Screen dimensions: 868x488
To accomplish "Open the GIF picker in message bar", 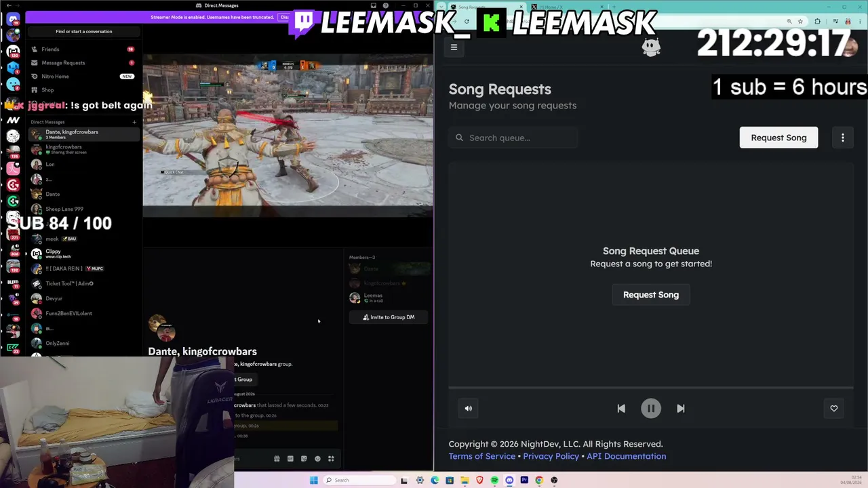I will [290, 459].
